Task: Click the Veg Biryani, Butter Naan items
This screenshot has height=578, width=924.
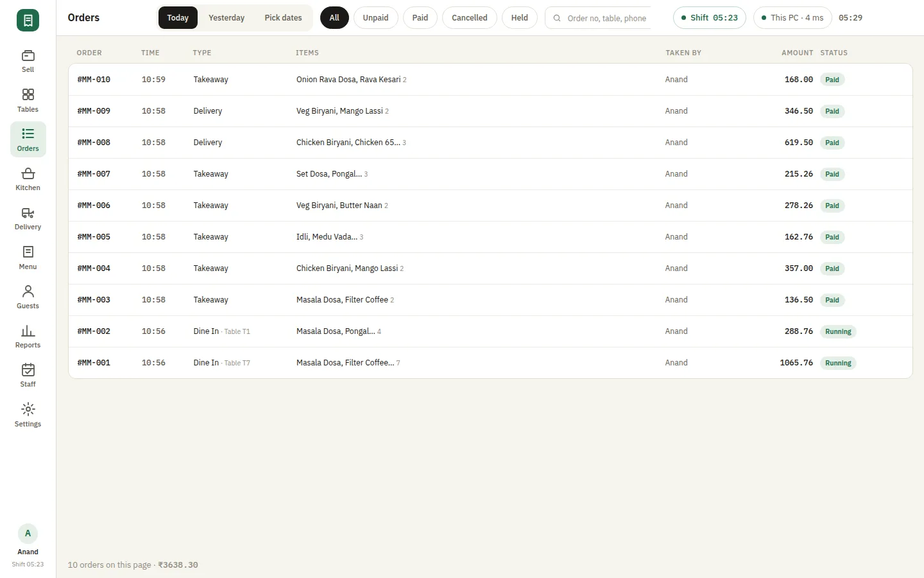Action: pos(342,206)
